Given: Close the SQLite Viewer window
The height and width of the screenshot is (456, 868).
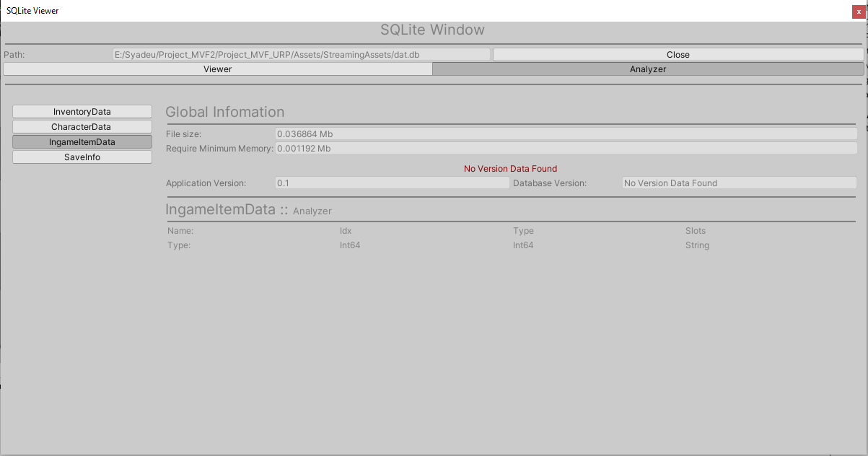Looking at the screenshot, I should (x=859, y=11).
